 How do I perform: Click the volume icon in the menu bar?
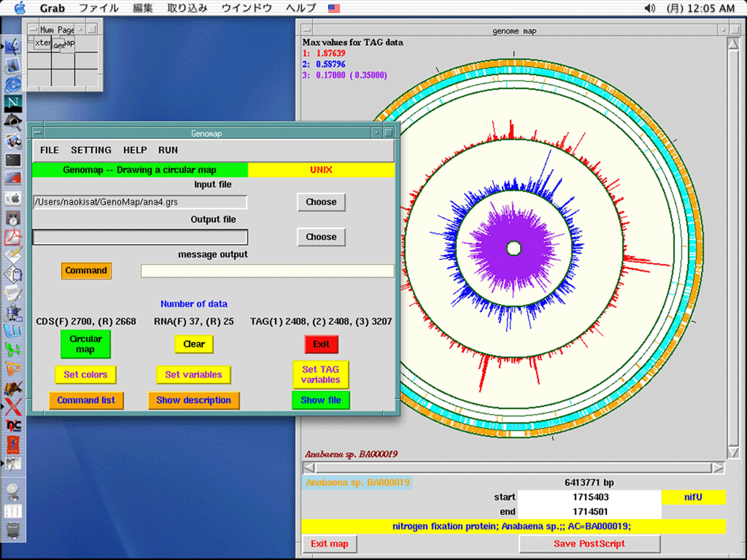tap(650, 8)
